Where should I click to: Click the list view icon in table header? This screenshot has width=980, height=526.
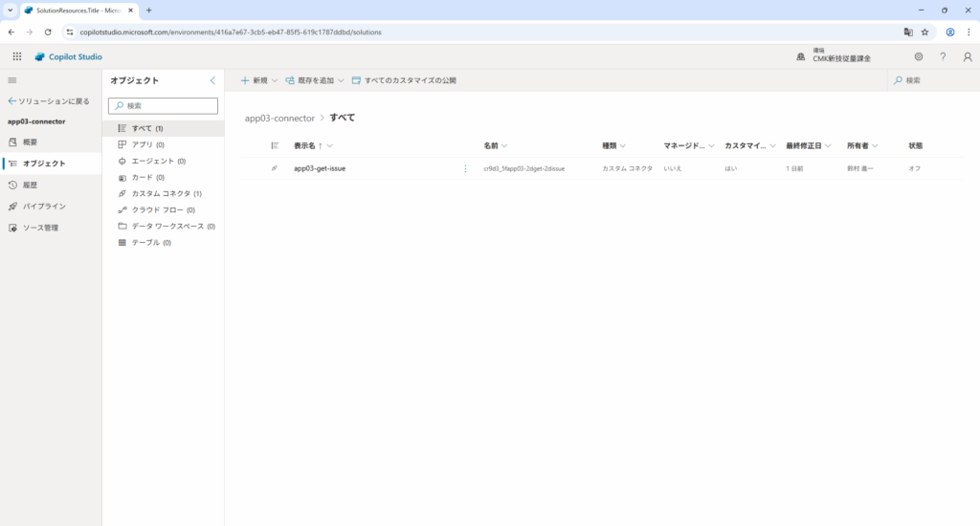275,145
